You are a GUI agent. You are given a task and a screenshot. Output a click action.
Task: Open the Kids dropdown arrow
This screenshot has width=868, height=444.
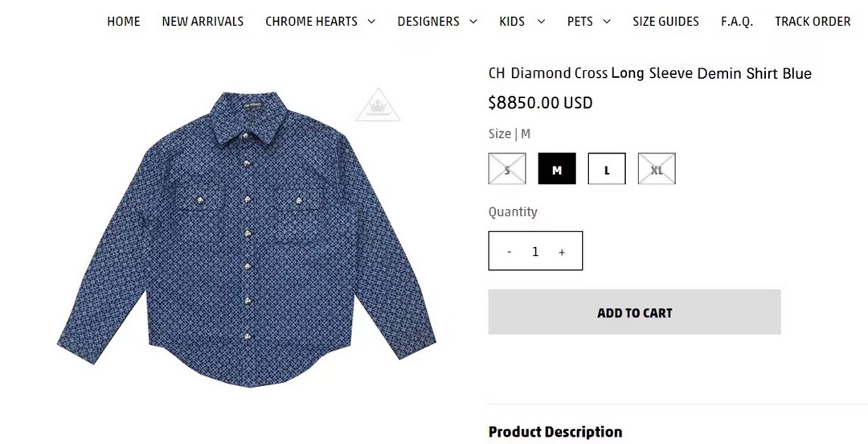pyautogui.click(x=542, y=22)
